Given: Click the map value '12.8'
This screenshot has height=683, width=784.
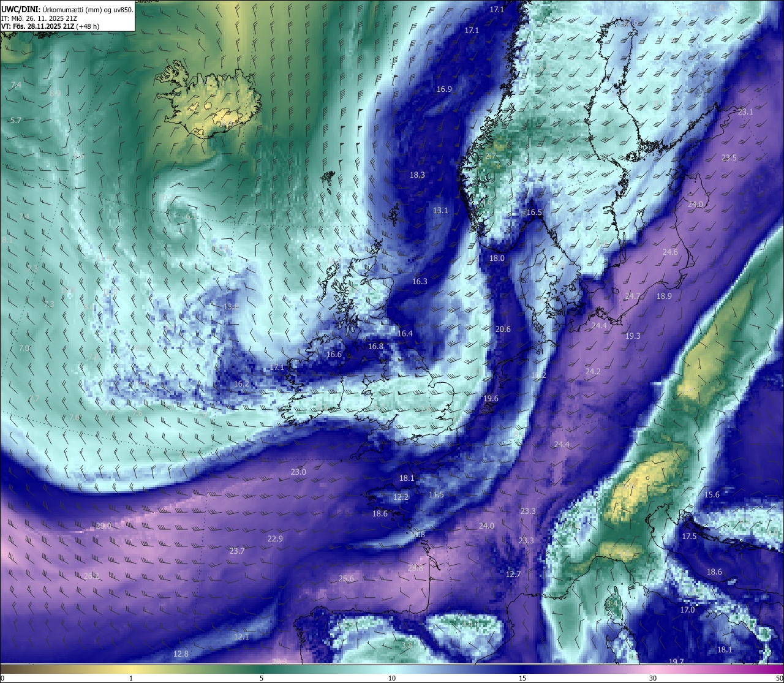Looking at the screenshot, I should [181, 654].
